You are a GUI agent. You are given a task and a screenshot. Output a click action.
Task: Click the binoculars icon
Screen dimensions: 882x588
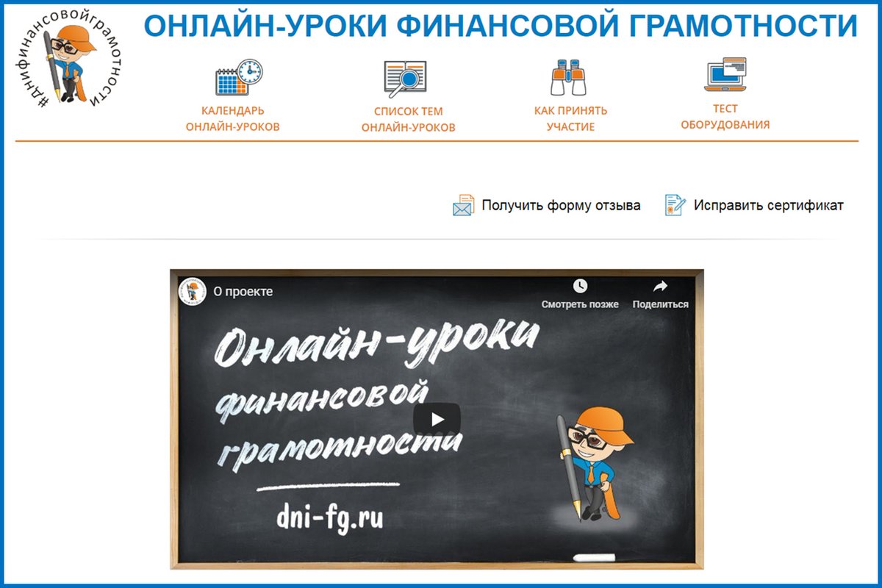click(571, 76)
